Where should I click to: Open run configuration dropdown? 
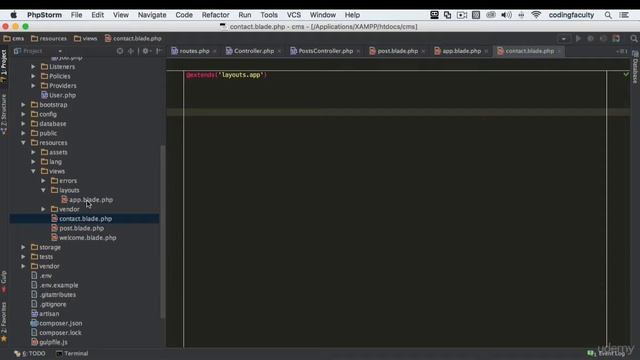point(564,39)
